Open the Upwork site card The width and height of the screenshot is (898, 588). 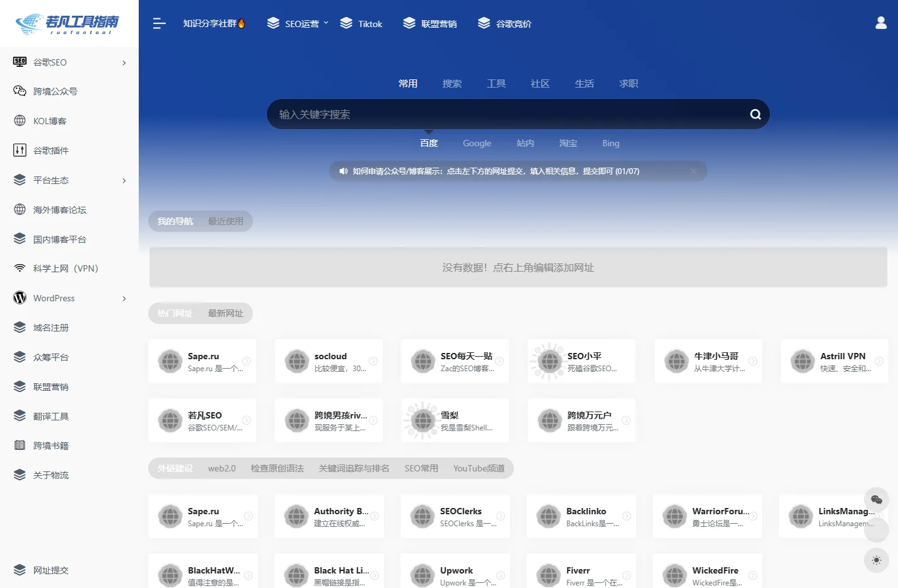[x=455, y=571]
